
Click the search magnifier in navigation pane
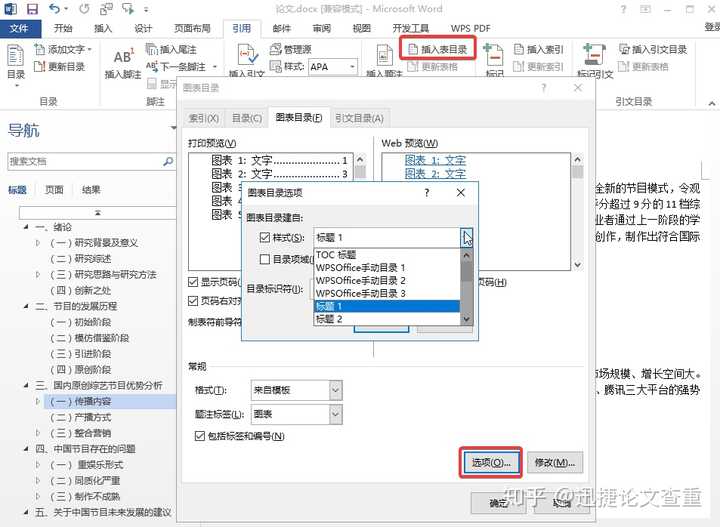point(168,161)
